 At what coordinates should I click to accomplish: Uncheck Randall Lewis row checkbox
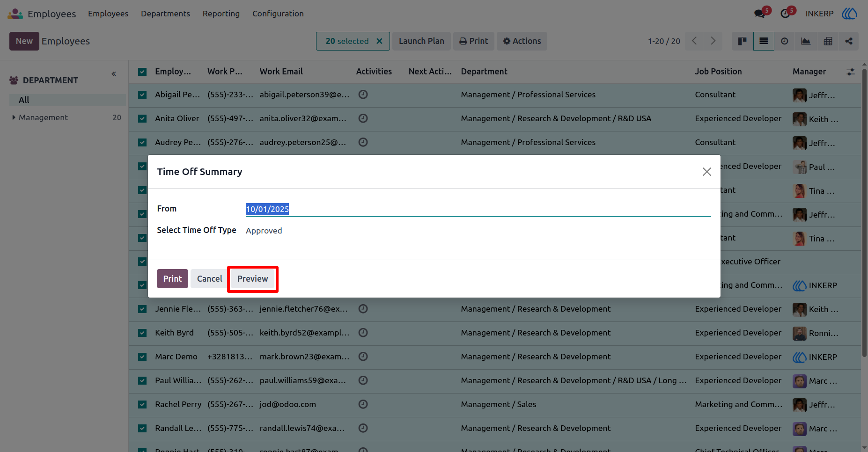tap(142, 428)
